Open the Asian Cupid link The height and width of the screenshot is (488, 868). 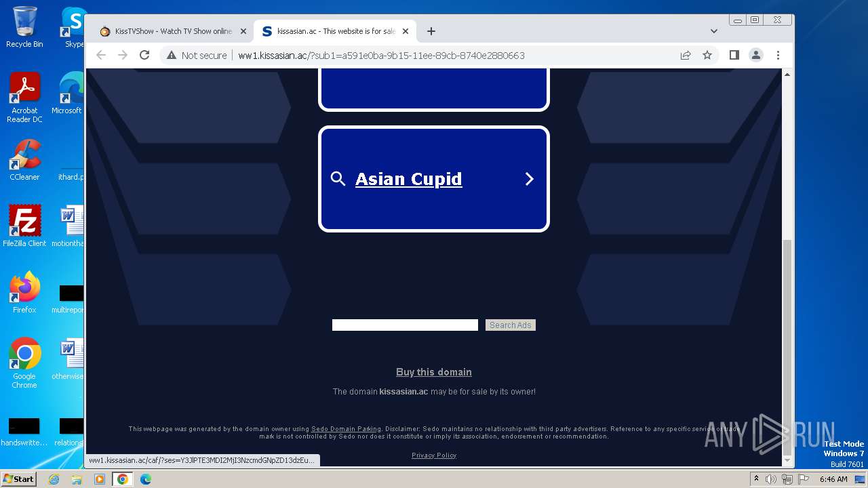tap(408, 179)
